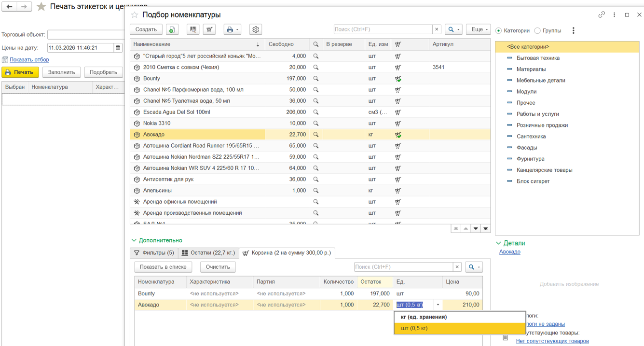Click the Очистить button in basket

(x=218, y=267)
